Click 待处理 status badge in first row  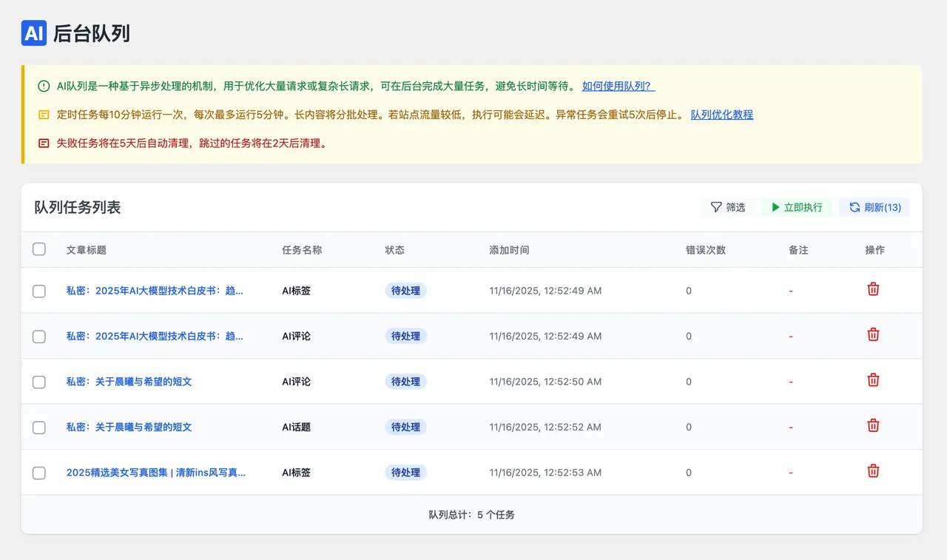405,291
